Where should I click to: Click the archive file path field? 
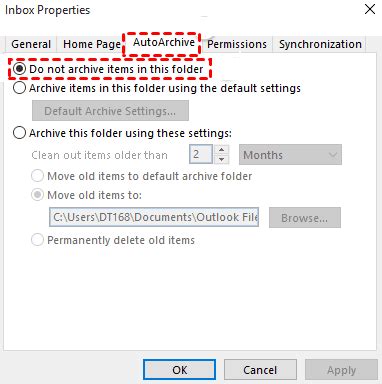click(154, 217)
